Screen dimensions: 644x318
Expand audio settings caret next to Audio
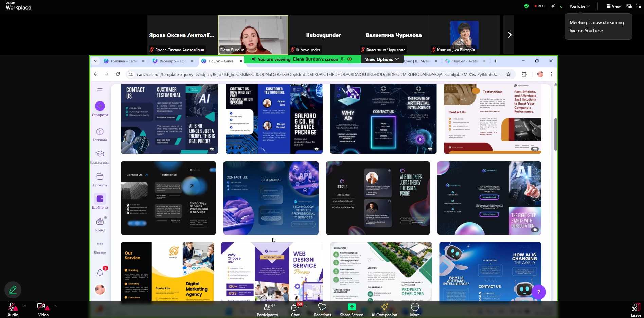click(x=25, y=306)
